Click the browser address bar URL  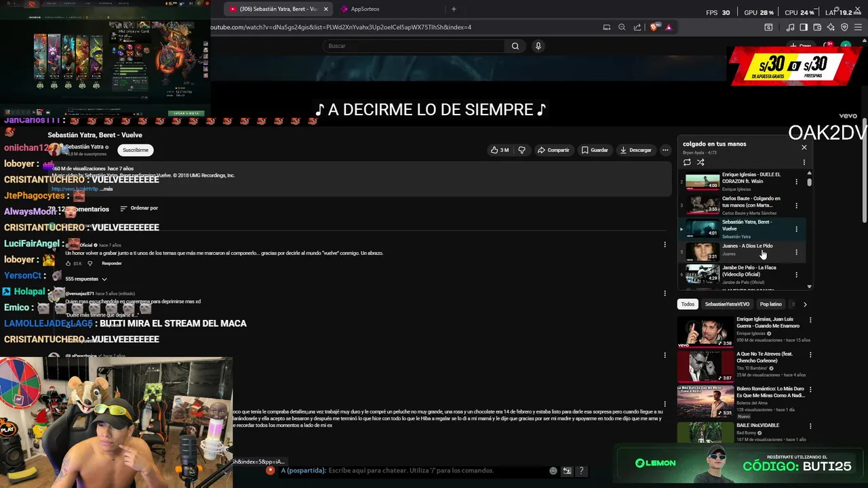tap(341, 27)
